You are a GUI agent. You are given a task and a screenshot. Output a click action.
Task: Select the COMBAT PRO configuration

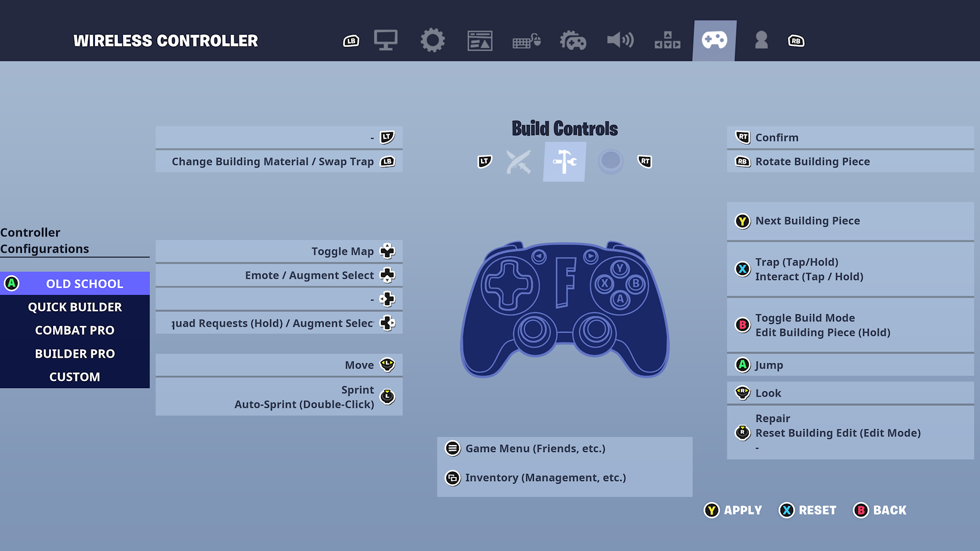pyautogui.click(x=75, y=330)
